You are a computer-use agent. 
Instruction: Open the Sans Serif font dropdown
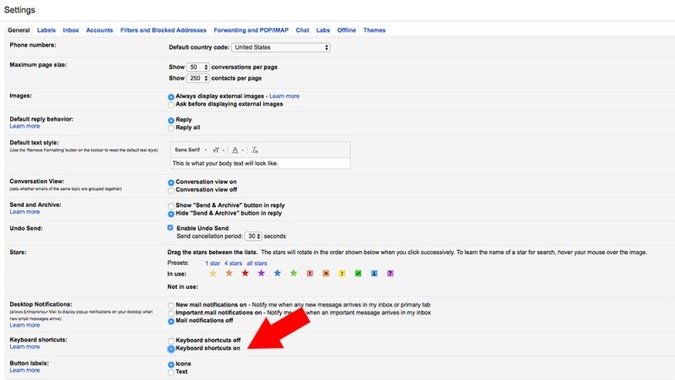coord(191,150)
